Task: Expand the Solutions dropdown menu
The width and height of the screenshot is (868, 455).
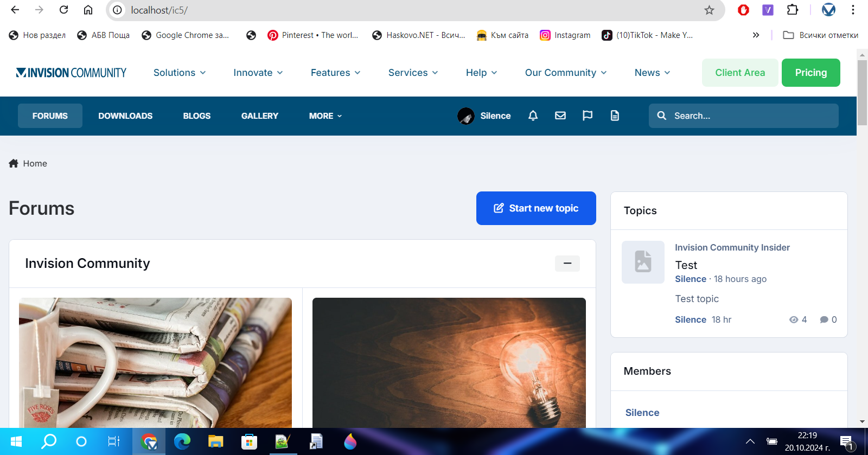Action: click(x=180, y=73)
